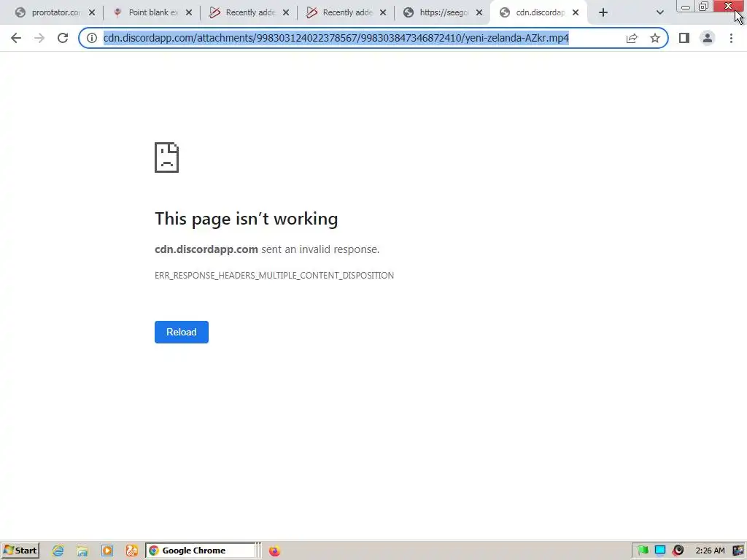Open the orange taskbar app icon

tap(132, 551)
